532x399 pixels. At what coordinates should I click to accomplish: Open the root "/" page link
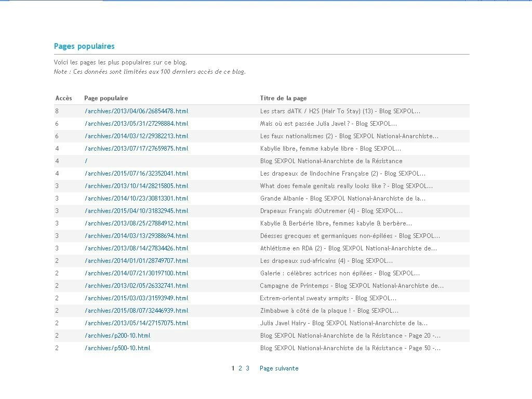pos(86,161)
